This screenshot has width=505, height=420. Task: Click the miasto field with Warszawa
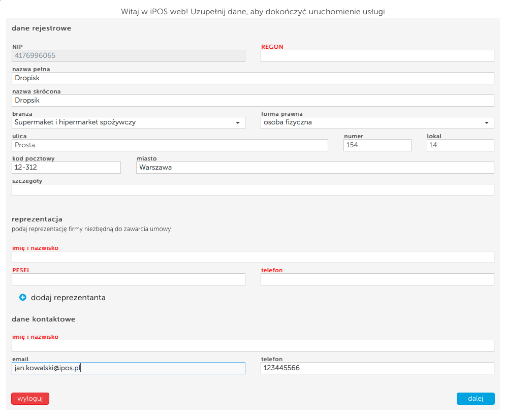(315, 168)
